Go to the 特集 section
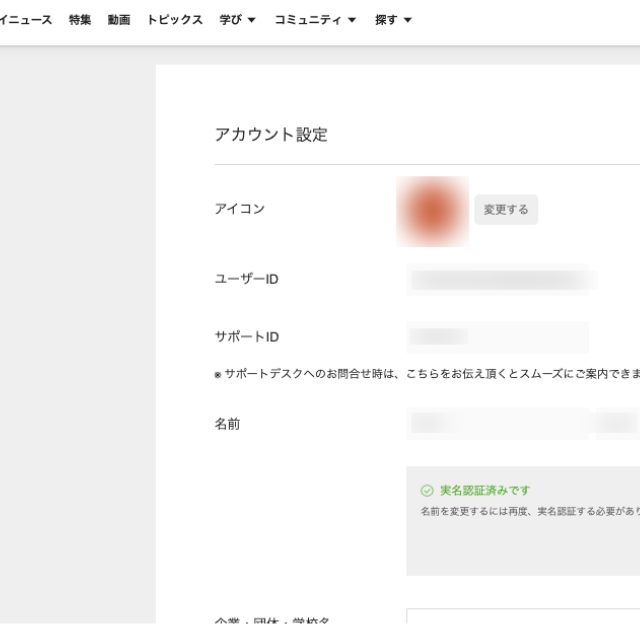 (80, 20)
